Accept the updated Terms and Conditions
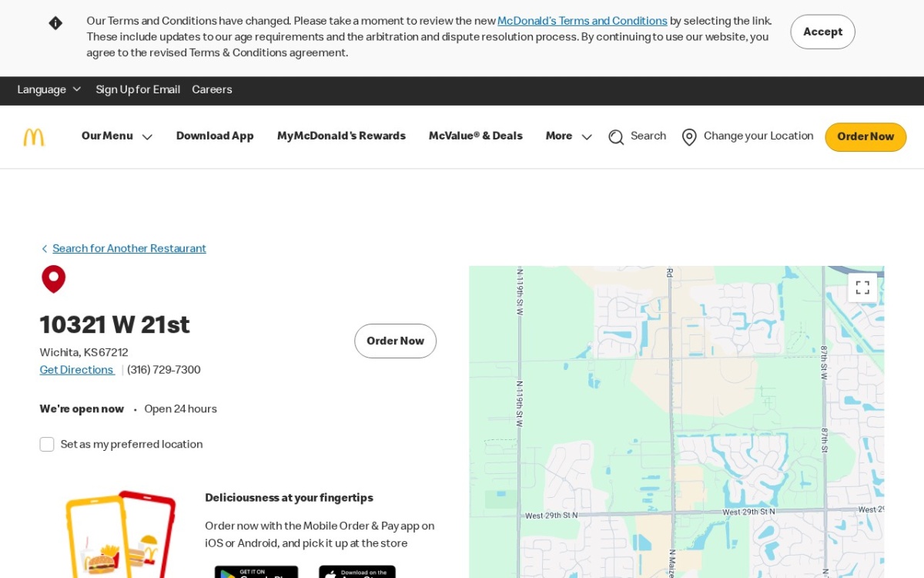Screen dimensions: 924x578 point(822,32)
